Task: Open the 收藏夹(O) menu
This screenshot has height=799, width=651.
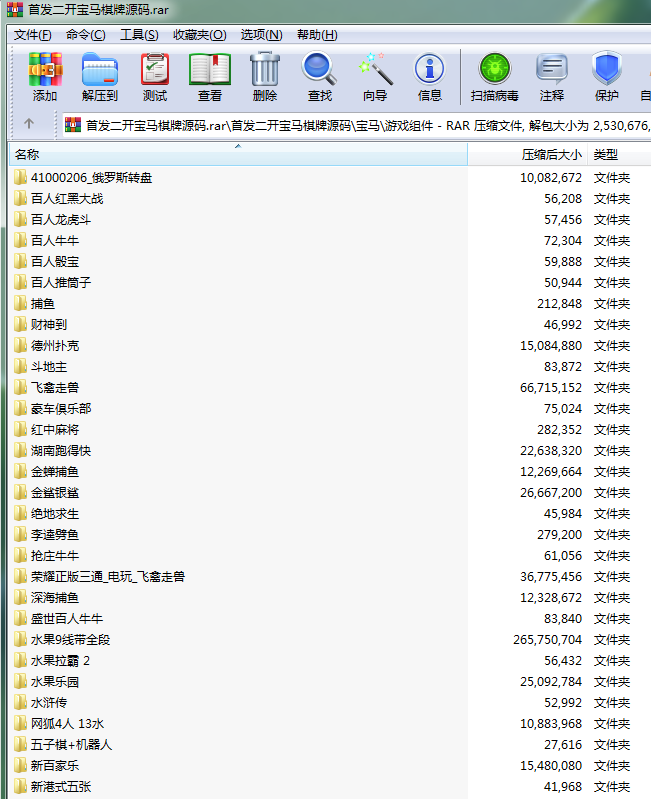Action: click(x=200, y=35)
